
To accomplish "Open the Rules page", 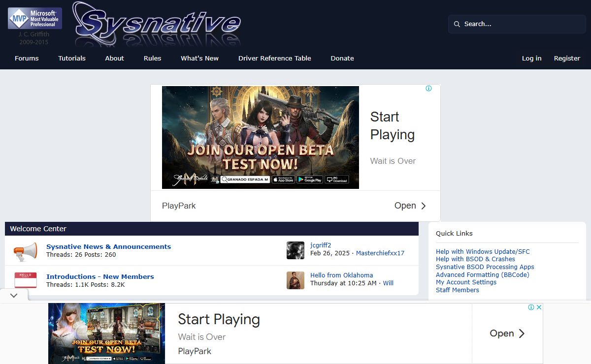I will pyautogui.click(x=153, y=58).
